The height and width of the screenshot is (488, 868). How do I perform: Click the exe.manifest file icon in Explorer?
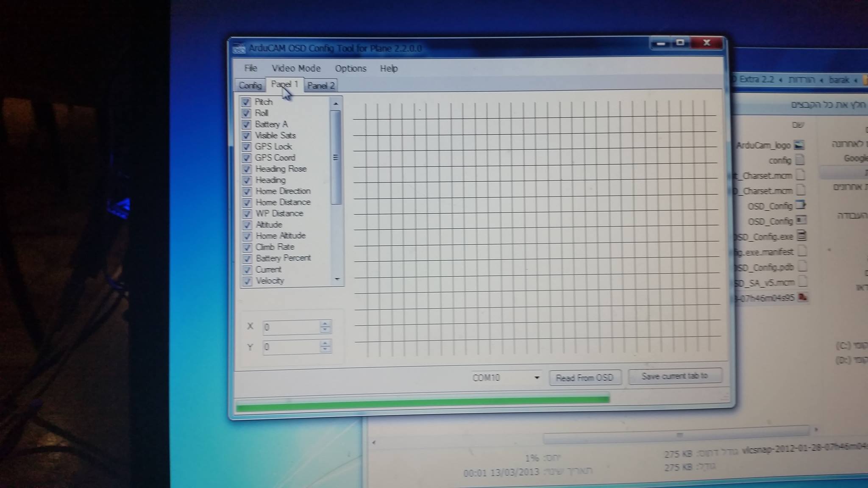click(802, 251)
